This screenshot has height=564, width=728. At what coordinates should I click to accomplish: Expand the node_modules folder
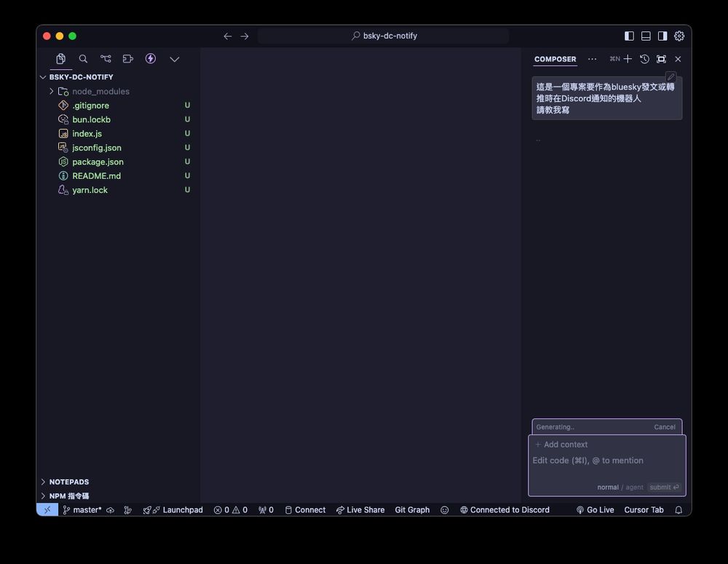click(x=51, y=91)
